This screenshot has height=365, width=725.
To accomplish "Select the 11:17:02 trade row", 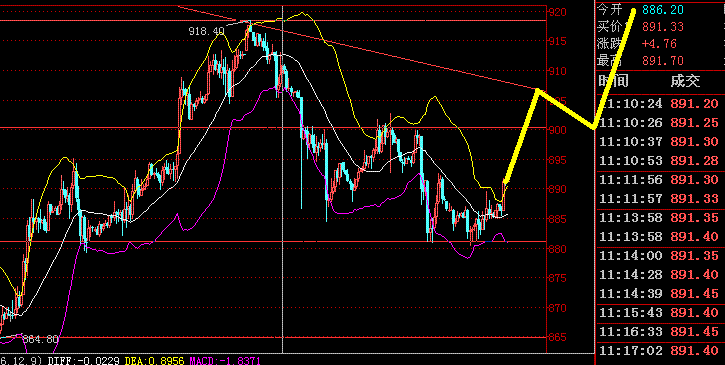I will pos(660,351).
